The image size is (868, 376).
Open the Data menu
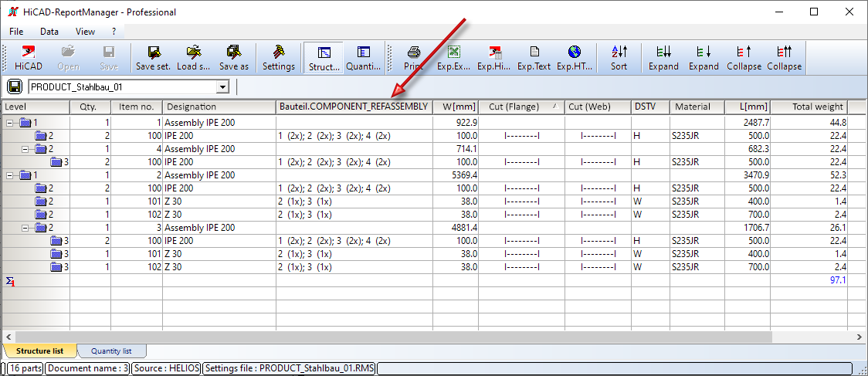(49, 32)
